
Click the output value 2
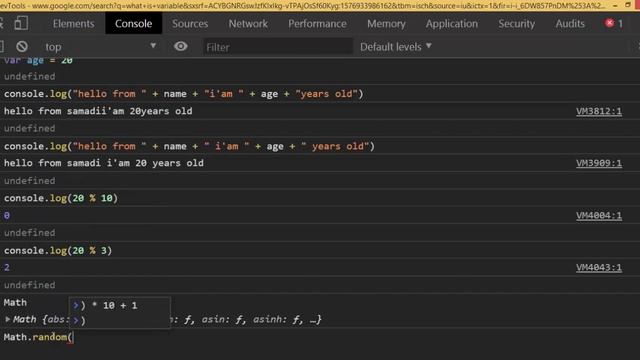tap(7, 268)
